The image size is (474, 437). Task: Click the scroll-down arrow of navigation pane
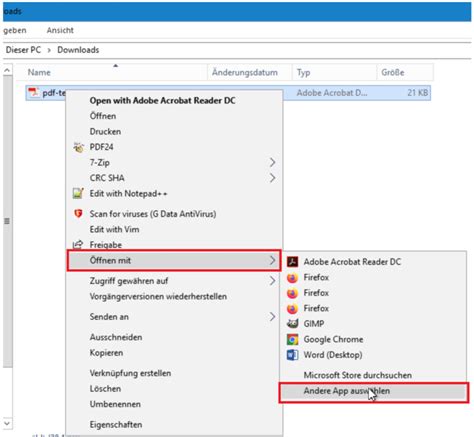(x=7, y=423)
